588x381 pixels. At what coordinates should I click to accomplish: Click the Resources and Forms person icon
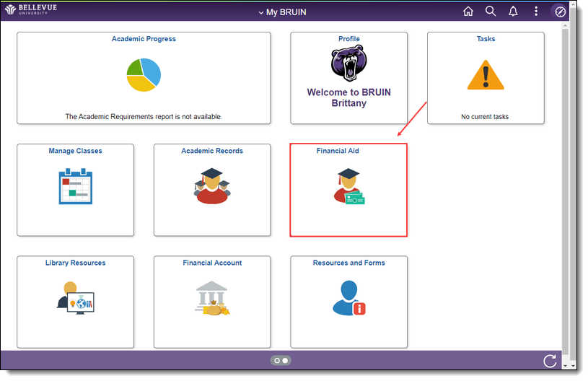tap(349, 298)
